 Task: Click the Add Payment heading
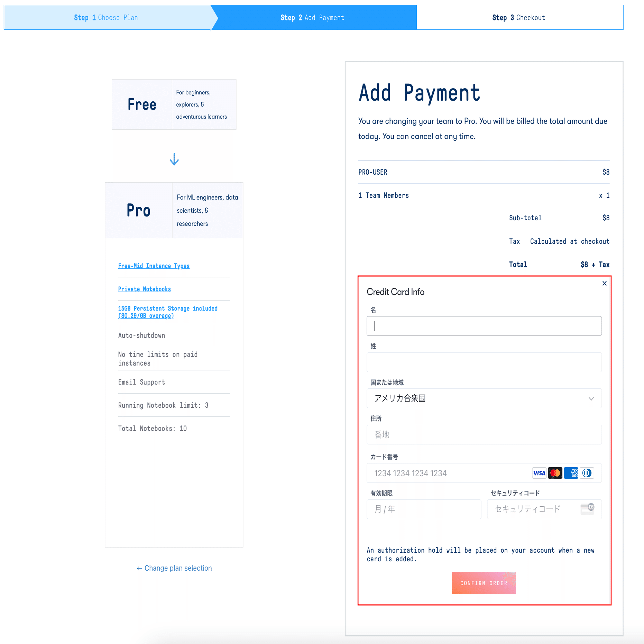[420, 93]
